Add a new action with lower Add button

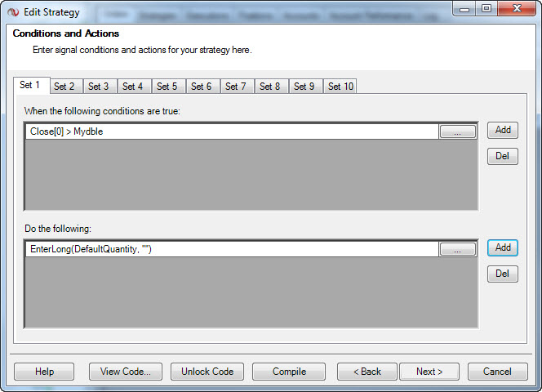[x=503, y=247]
